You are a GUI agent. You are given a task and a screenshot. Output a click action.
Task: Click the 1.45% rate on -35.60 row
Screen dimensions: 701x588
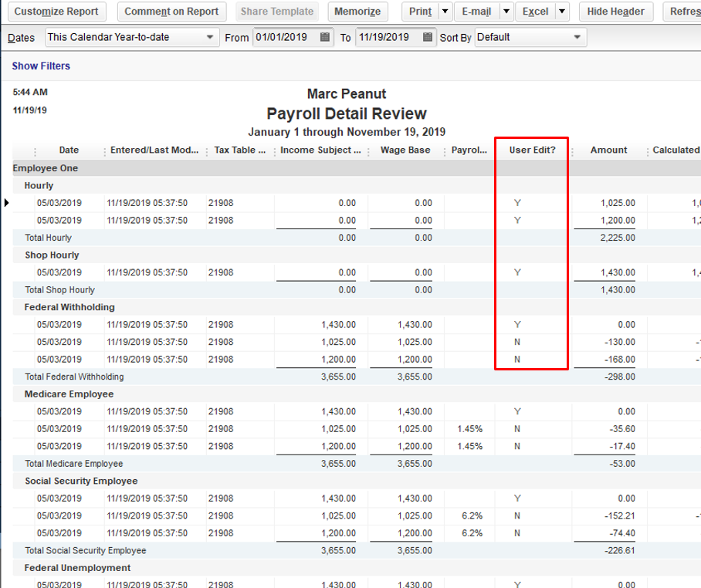point(470,429)
